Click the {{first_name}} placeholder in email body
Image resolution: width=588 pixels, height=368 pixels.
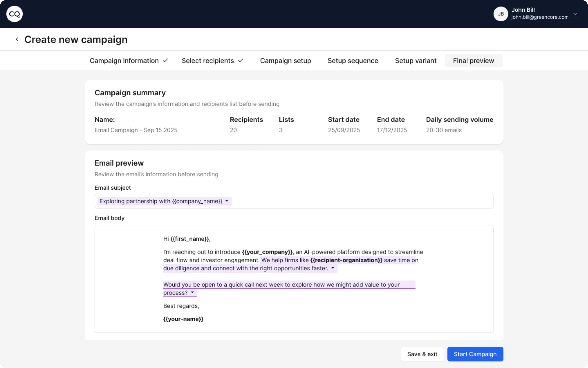coord(190,239)
